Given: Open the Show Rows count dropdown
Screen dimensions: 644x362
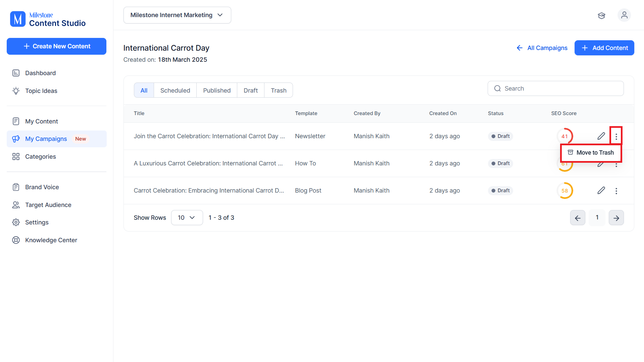Looking at the screenshot, I should (187, 218).
